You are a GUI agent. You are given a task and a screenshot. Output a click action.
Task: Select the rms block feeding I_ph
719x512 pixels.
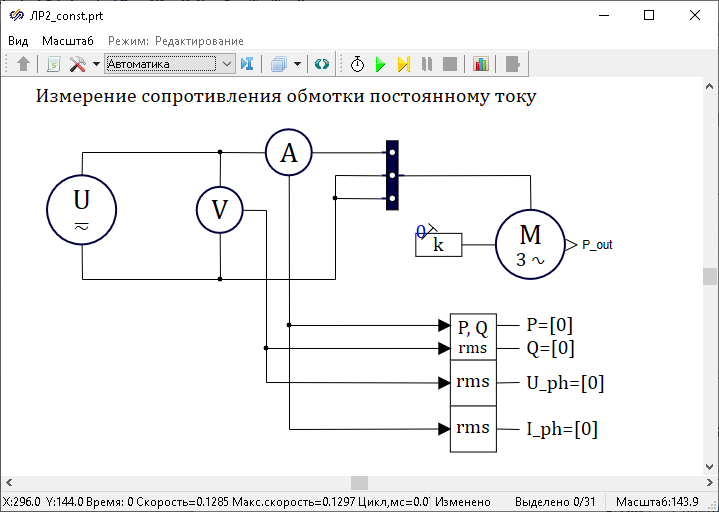tap(473, 429)
